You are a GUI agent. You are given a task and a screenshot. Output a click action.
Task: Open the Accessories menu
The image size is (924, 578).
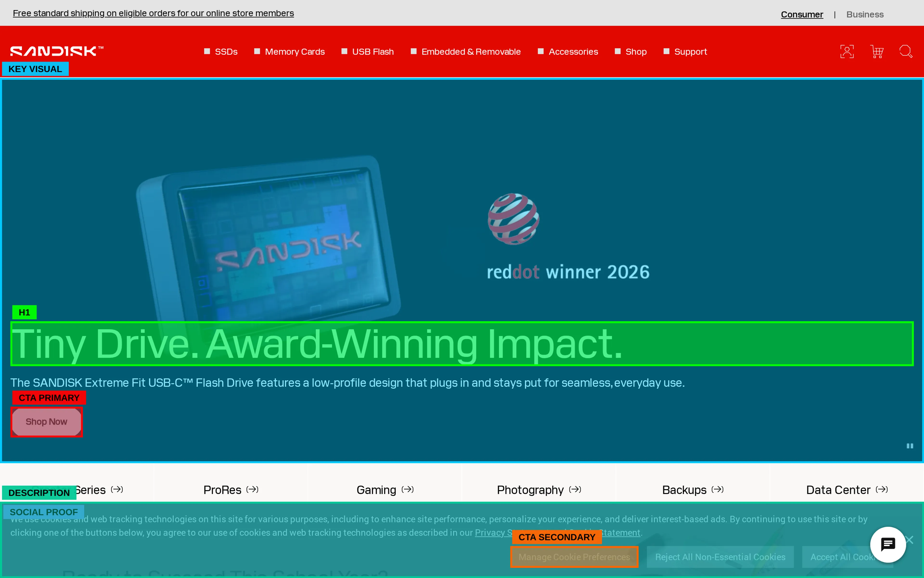[568, 52]
